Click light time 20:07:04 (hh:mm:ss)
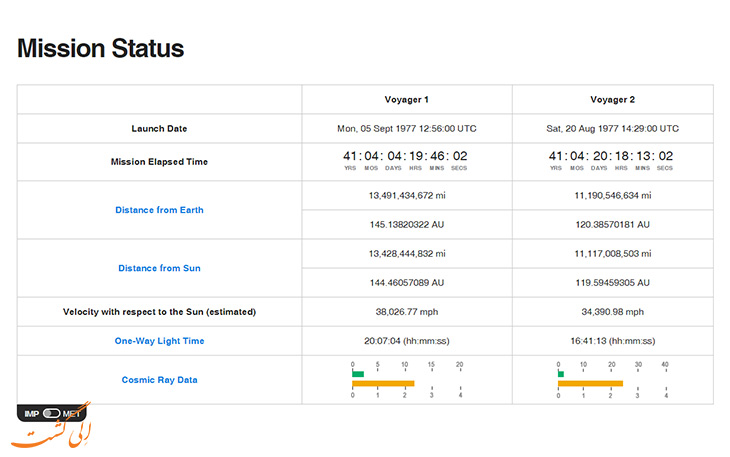The width and height of the screenshot is (730, 457). (x=407, y=341)
